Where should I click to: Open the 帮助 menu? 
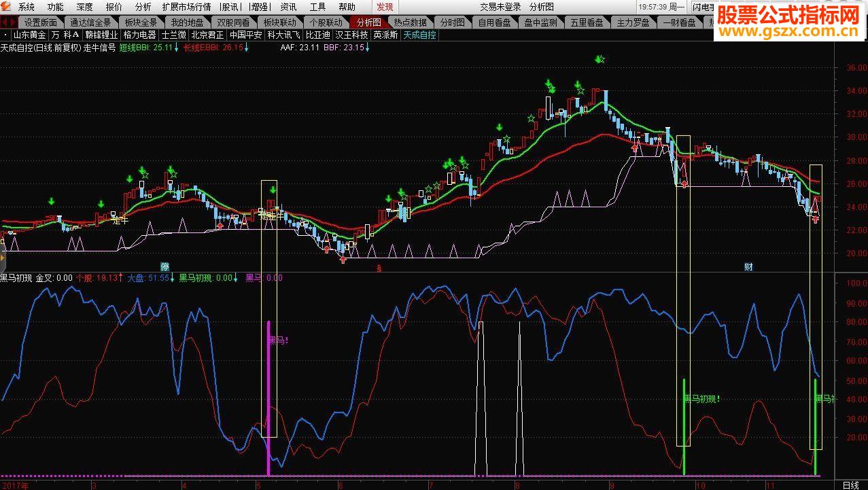point(347,7)
